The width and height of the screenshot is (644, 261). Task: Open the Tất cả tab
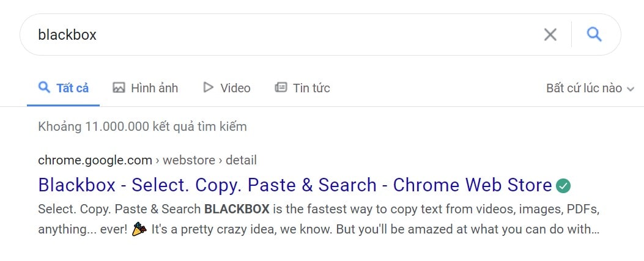(63, 88)
